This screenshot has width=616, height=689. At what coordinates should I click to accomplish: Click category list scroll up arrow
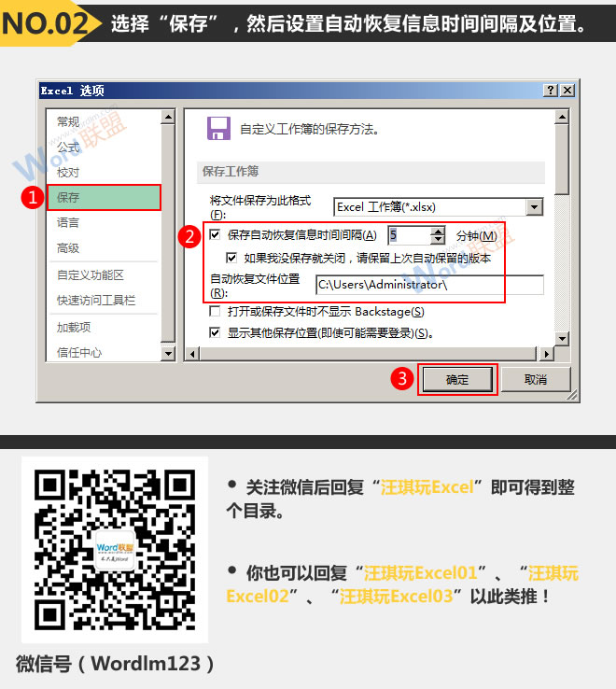[168, 117]
